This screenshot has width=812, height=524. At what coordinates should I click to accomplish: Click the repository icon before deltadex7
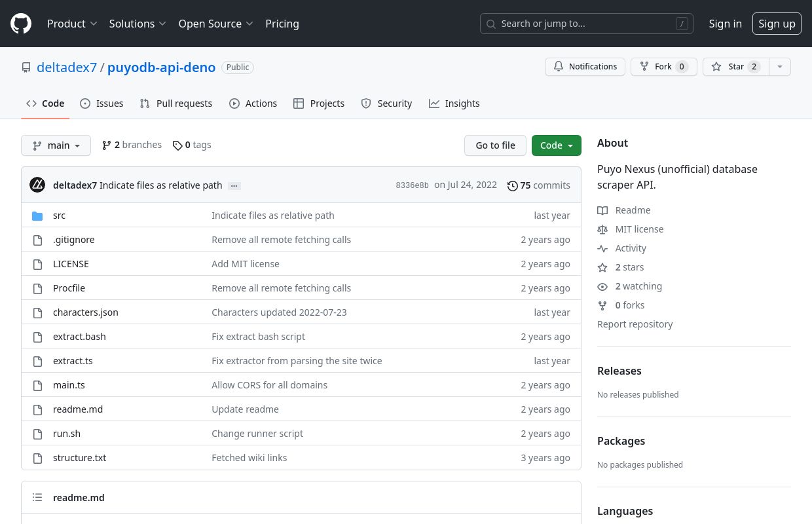click(x=26, y=67)
